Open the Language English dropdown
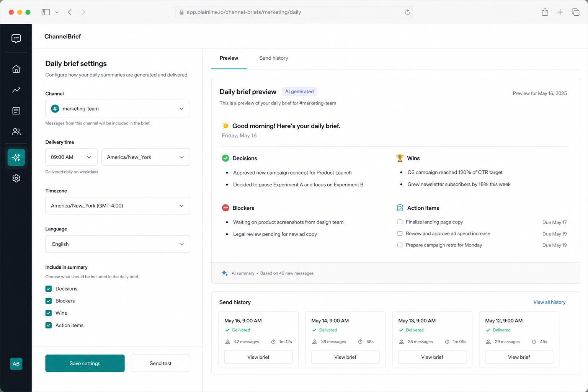 click(x=118, y=244)
